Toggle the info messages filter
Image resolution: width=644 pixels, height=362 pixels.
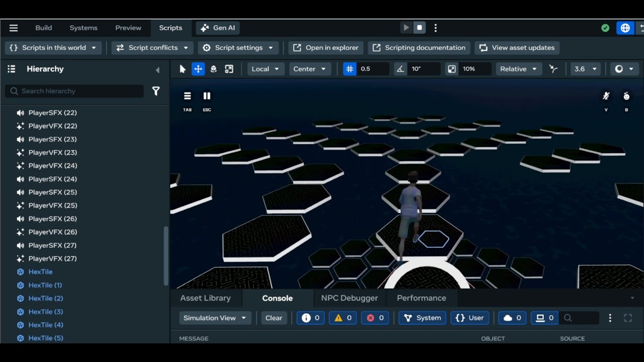coord(310,318)
